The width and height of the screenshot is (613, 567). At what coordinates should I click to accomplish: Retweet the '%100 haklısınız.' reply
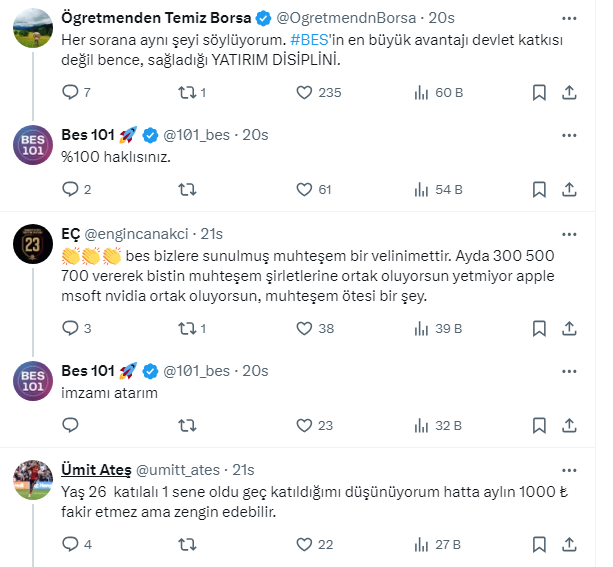[187, 188]
